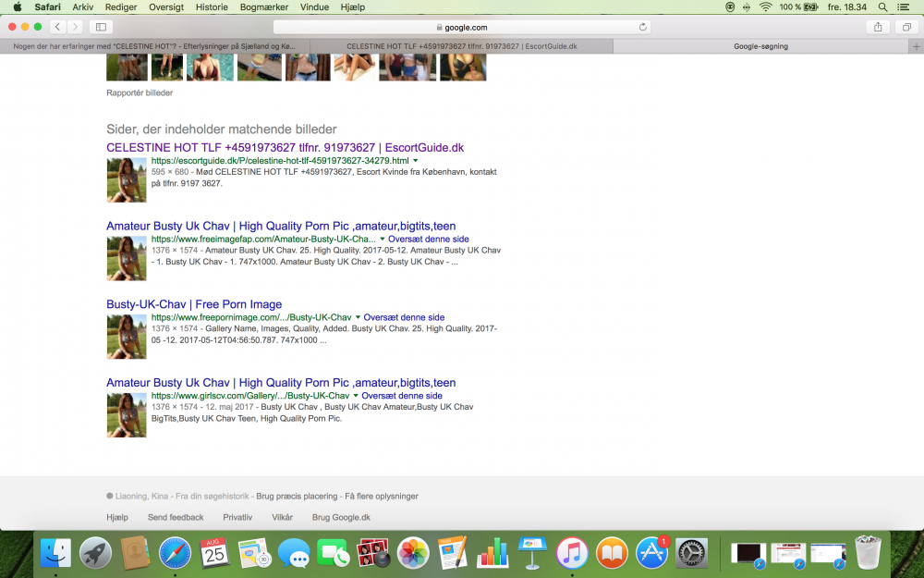The height and width of the screenshot is (578, 924).
Task: Open the Privatliv footer link
Action: coord(237,517)
